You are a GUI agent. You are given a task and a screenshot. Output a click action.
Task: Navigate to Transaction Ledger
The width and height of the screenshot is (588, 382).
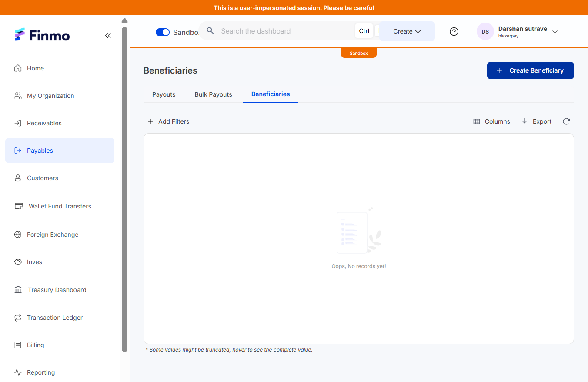tap(60, 318)
